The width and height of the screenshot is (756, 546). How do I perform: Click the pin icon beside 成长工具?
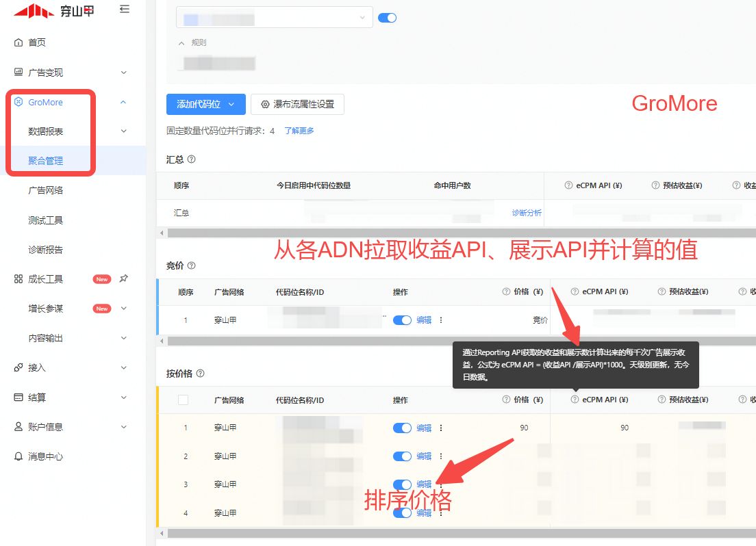[x=123, y=279]
